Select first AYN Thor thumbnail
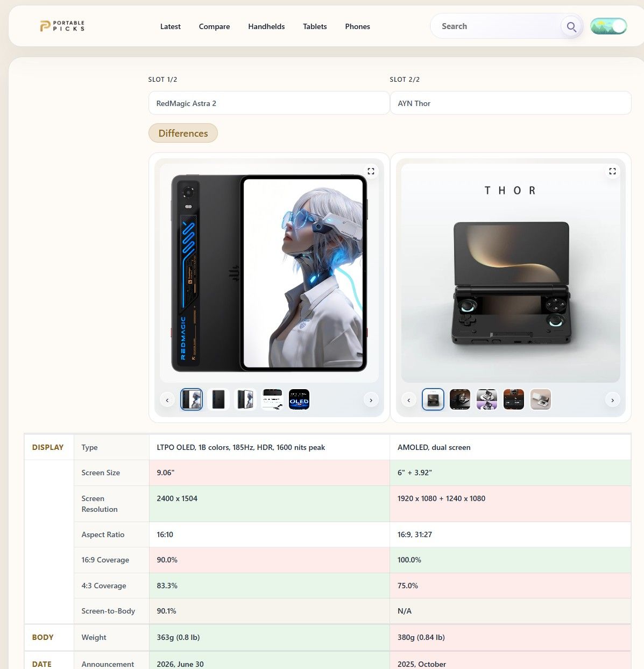 433,399
